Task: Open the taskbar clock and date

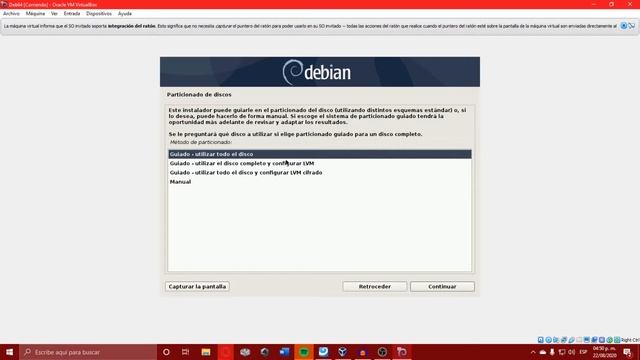Action: click(x=604, y=352)
